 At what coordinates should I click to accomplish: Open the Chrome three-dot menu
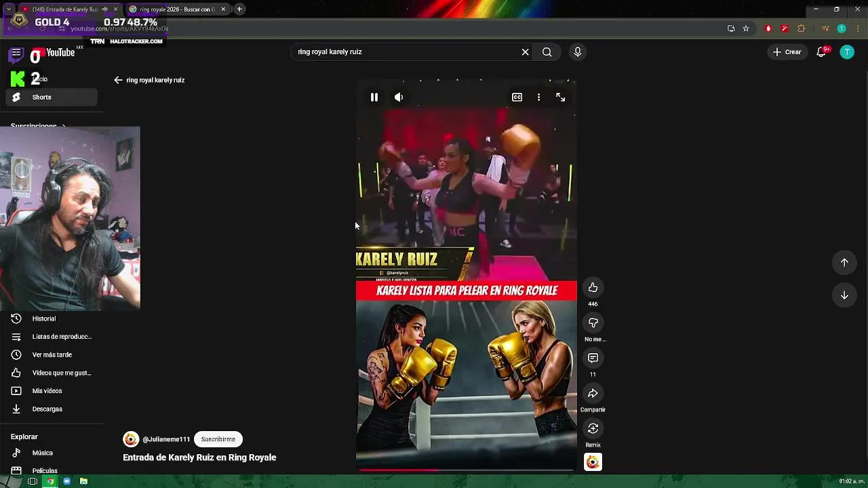pos(857,28)
